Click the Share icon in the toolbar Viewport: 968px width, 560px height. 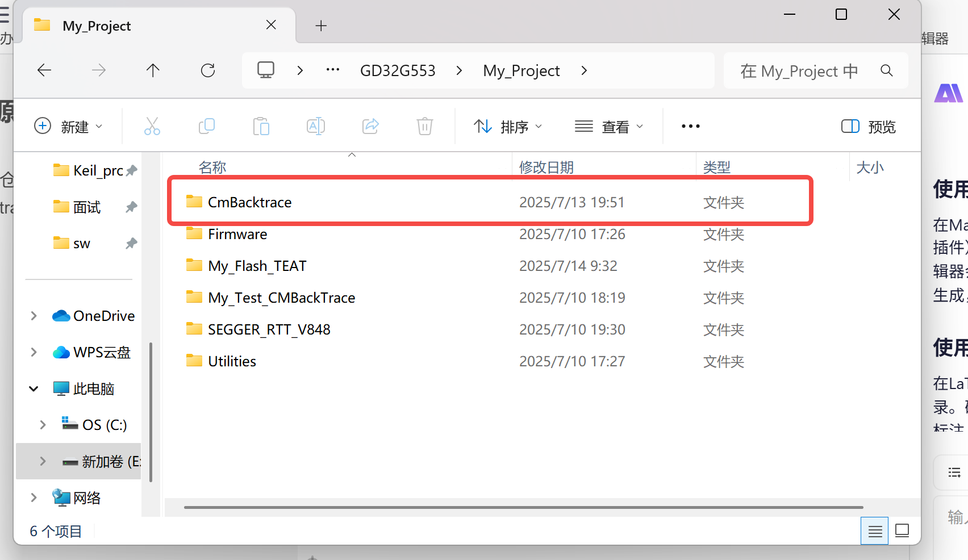click(370, 126)
